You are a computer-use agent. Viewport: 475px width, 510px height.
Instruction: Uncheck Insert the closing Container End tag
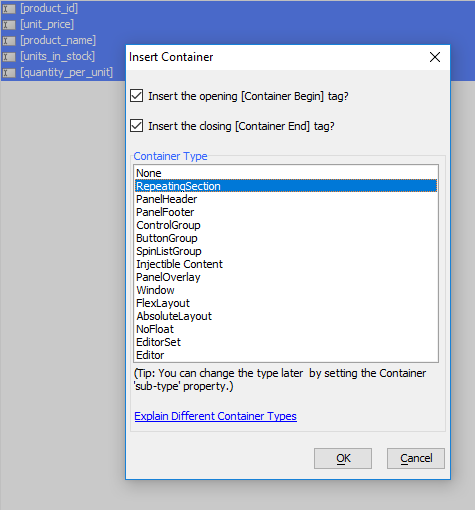[137, 126]
